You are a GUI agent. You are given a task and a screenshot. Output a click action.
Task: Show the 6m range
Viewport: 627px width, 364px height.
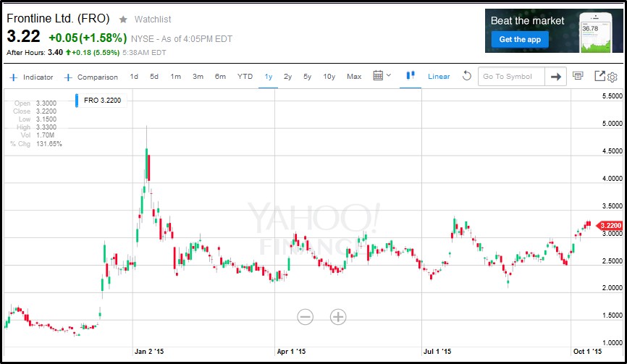(x=220, y=76)
